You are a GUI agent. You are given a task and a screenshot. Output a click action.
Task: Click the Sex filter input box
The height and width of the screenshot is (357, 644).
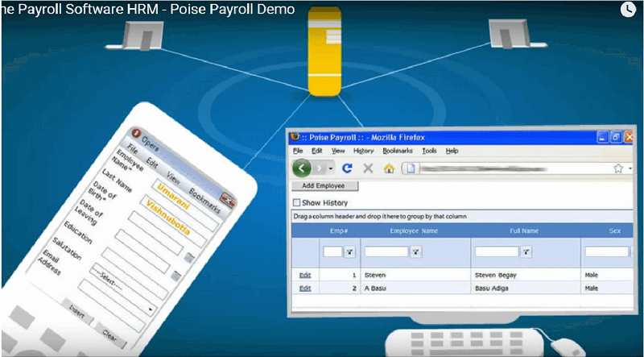point(607,251)
